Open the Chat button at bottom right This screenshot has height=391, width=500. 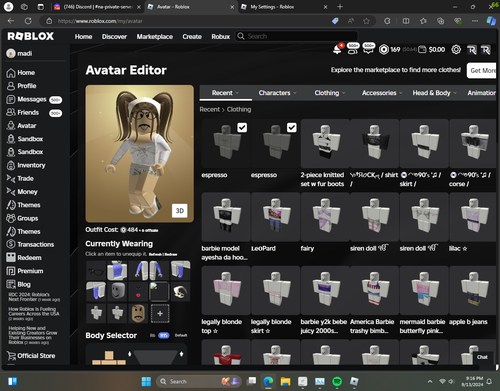482,357
